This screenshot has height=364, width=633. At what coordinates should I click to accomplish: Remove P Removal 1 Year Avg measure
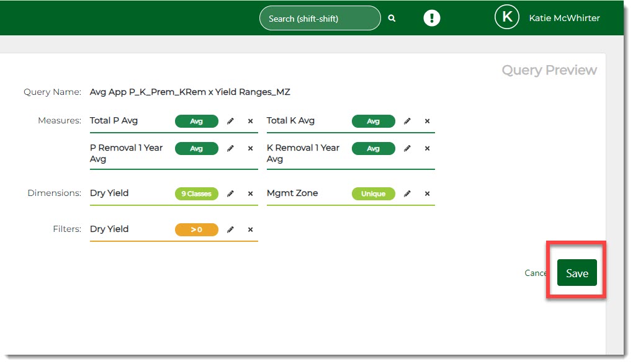point(250,149)
